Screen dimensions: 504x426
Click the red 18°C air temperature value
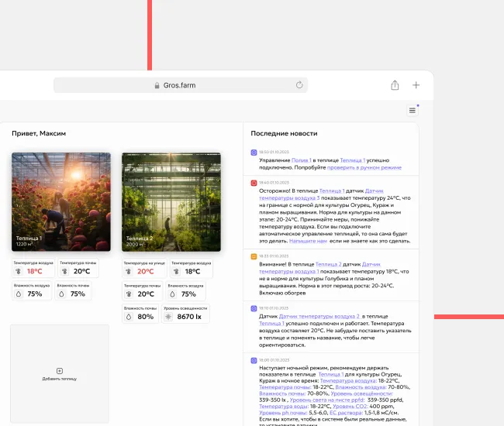tap(34, 271)
